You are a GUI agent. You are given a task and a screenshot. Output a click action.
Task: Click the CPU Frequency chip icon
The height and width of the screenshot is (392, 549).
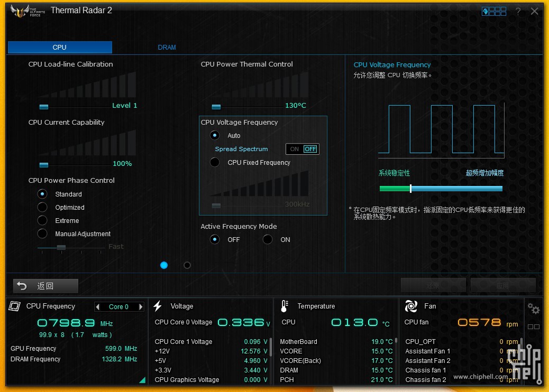tap(15, 306)
